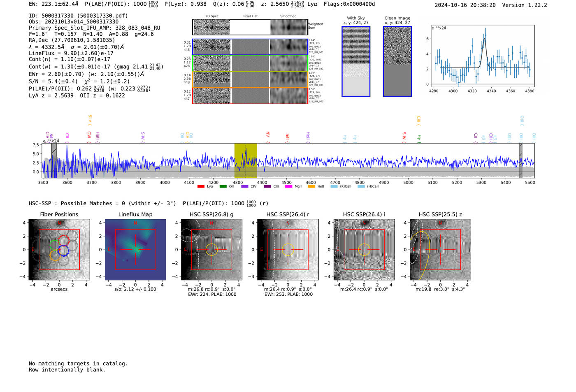Select the red-framed fiber spectrum row
Viewport: 576px width, 392px height.
(x=250, y=95)
